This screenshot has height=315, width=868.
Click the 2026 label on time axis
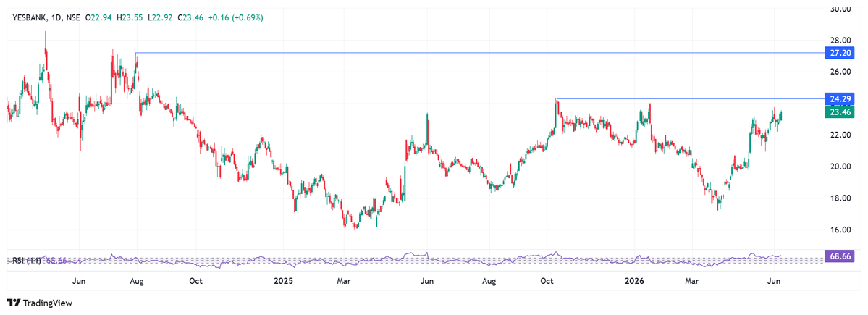634,281
